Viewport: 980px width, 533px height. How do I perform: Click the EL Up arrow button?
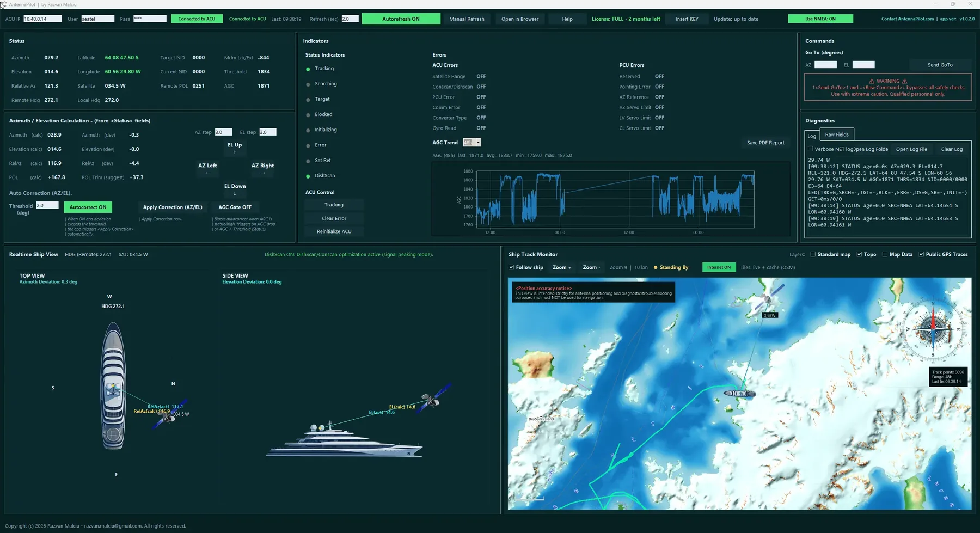tap(235, 148)
